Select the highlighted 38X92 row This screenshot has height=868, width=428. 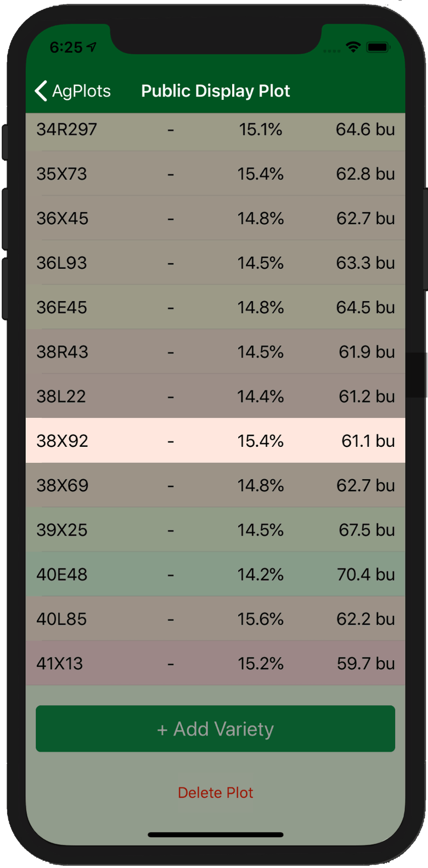point(216,440)
